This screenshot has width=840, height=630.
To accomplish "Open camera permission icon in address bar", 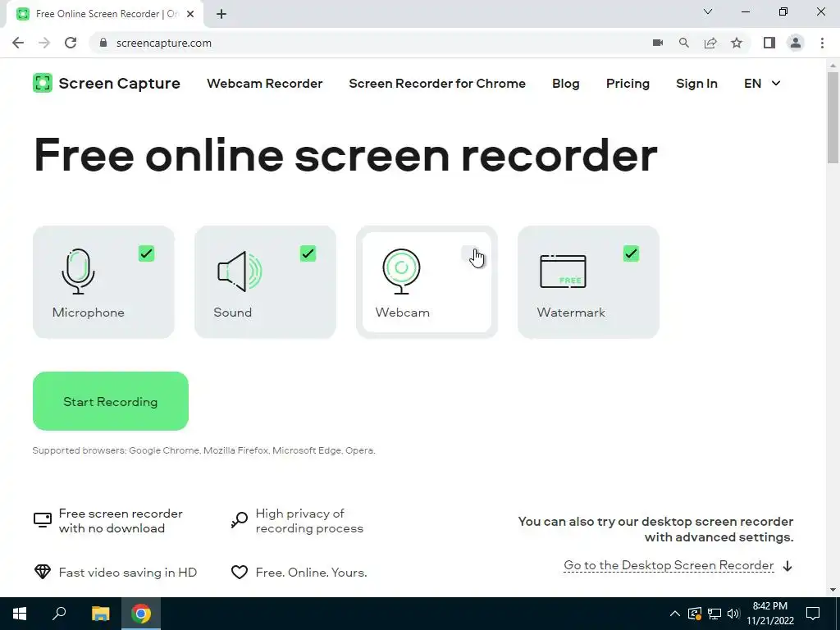I will click(x=658, y=43).
